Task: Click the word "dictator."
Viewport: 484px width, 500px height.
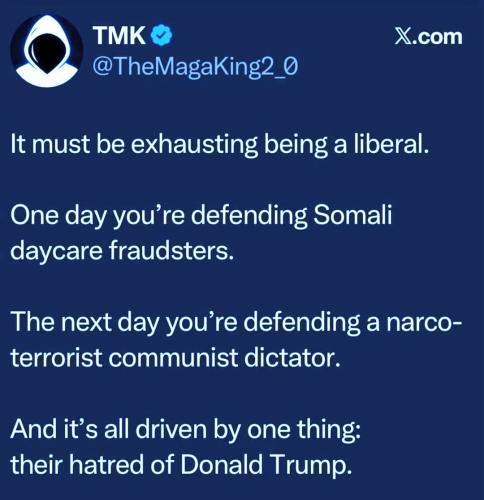Action: click(292, 357)
